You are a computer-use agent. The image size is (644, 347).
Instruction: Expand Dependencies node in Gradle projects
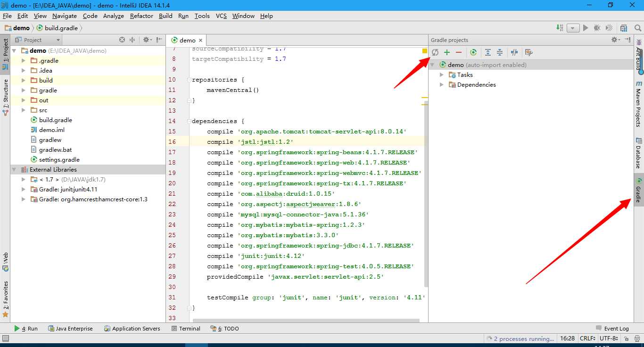click(442, 84)
